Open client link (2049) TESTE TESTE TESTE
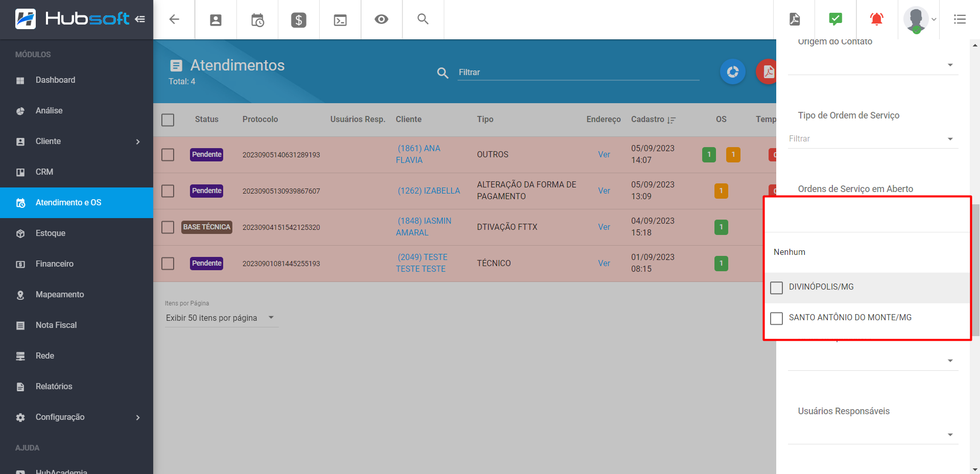The image size is (980, 474). [x=422, y=263]
